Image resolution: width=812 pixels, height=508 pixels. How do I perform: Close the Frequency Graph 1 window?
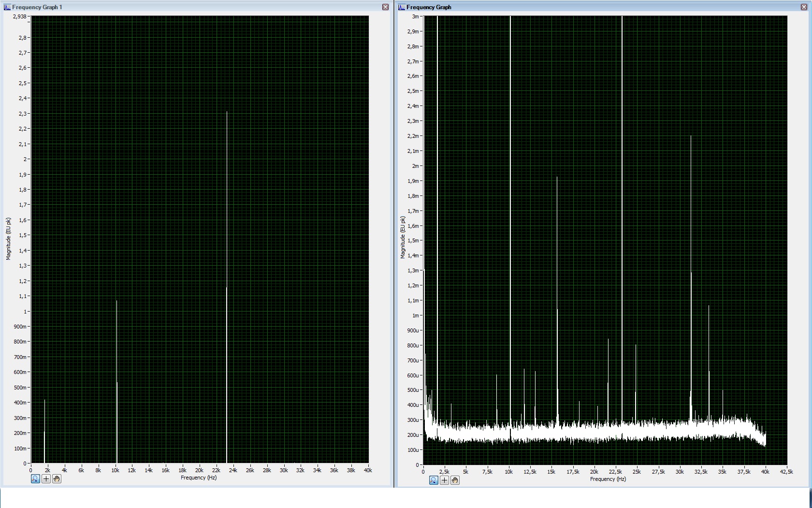coord(385,7)
